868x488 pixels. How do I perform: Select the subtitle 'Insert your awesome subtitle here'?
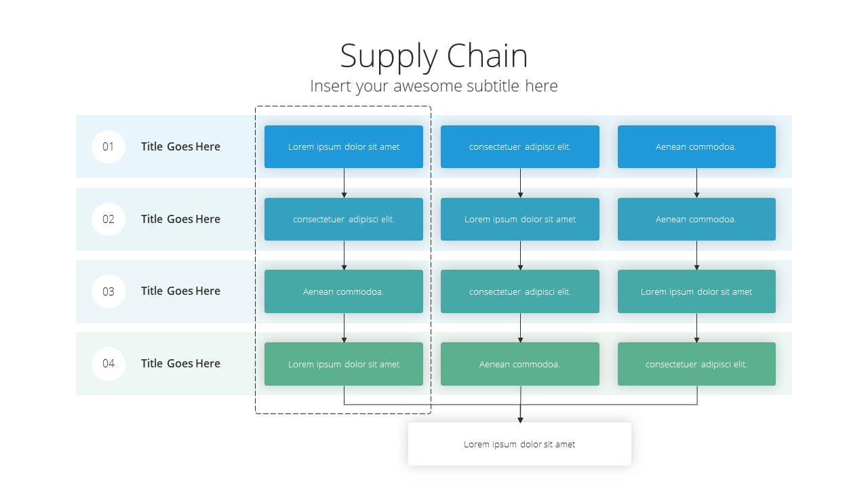(434, 86)
